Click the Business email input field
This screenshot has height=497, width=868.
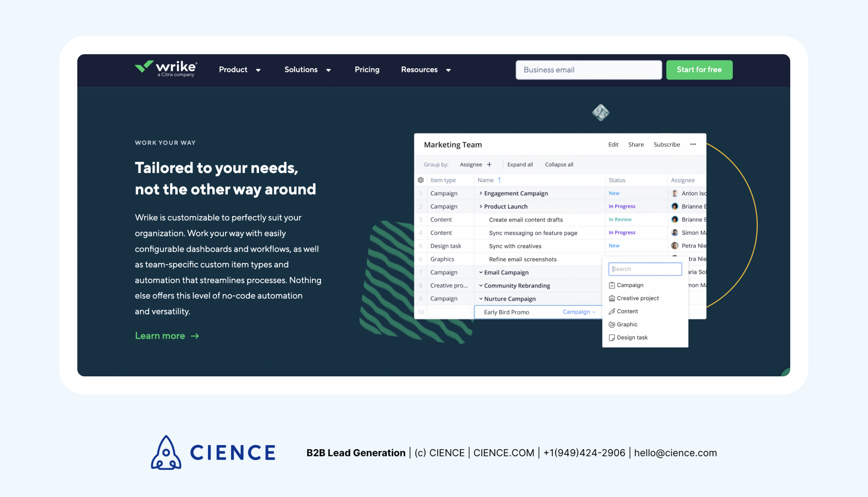588,70
